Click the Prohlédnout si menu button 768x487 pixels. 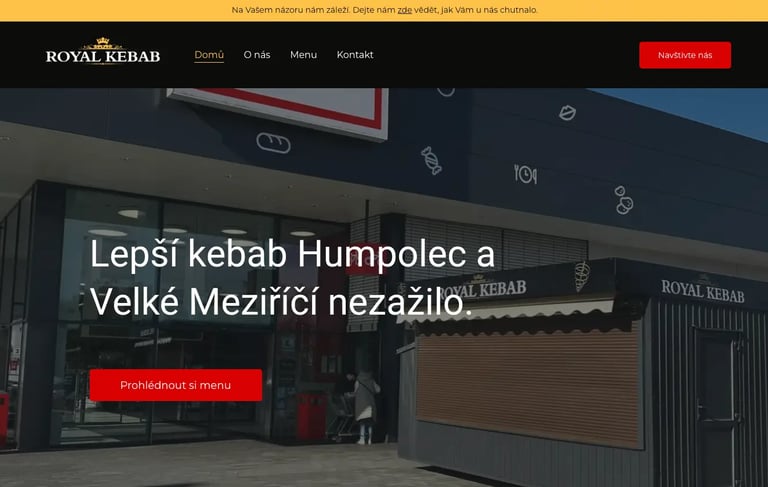[x=176, y=385]
